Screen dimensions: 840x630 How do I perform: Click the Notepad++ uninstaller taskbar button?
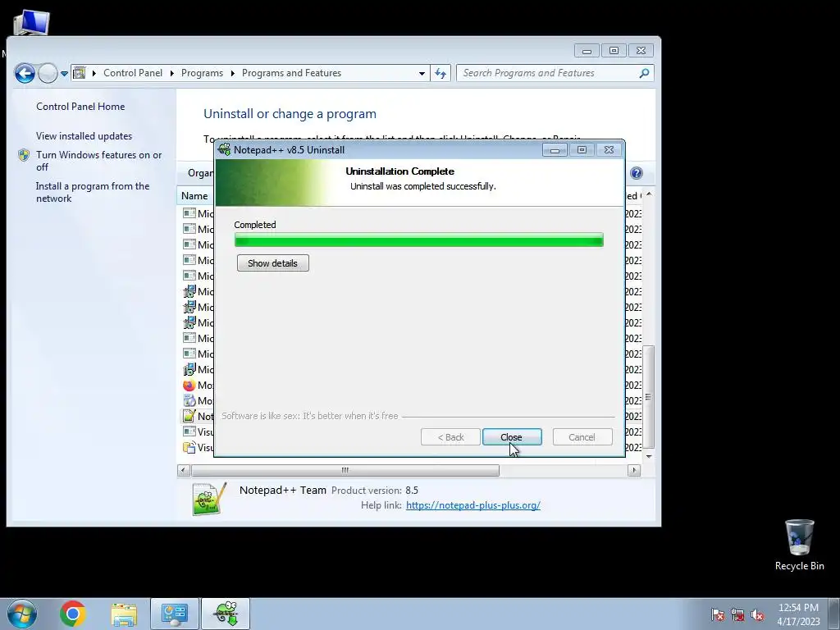click(x=226, y=614)
